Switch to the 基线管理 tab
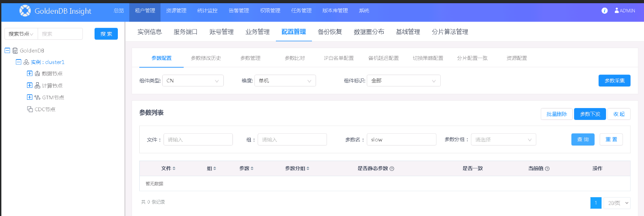This screenshot has height=216, width=644. [x=408, y=32]
